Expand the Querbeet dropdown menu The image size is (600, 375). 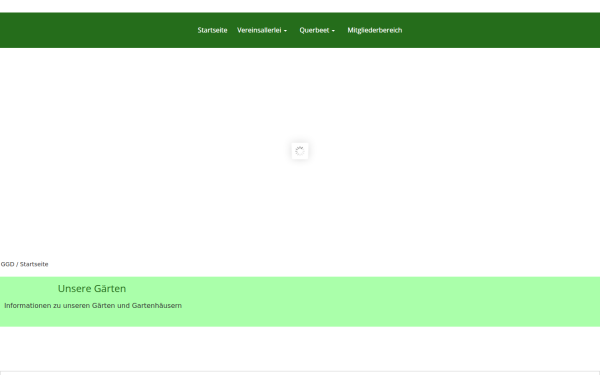tap(317, 30)
